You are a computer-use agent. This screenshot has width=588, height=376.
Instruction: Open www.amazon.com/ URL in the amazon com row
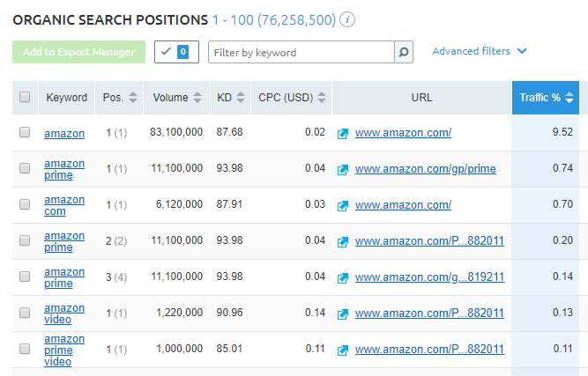[403, 205]
